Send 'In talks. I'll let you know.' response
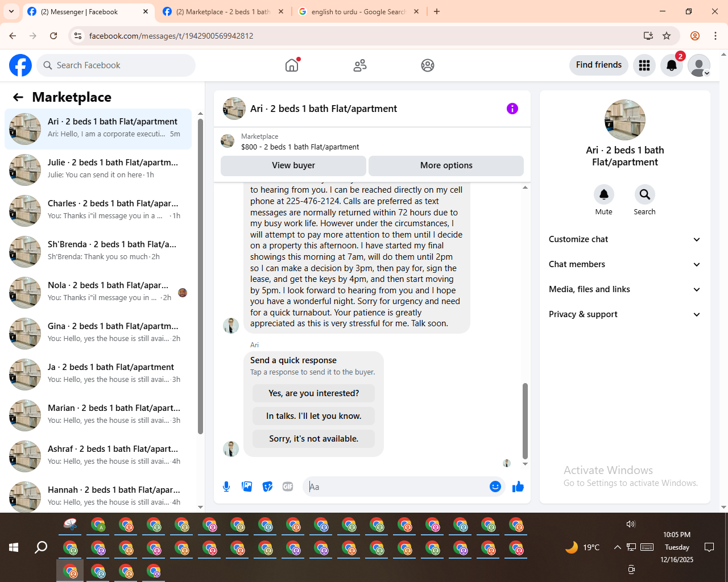Screen dimensions: 728x582 pos(314,416)
